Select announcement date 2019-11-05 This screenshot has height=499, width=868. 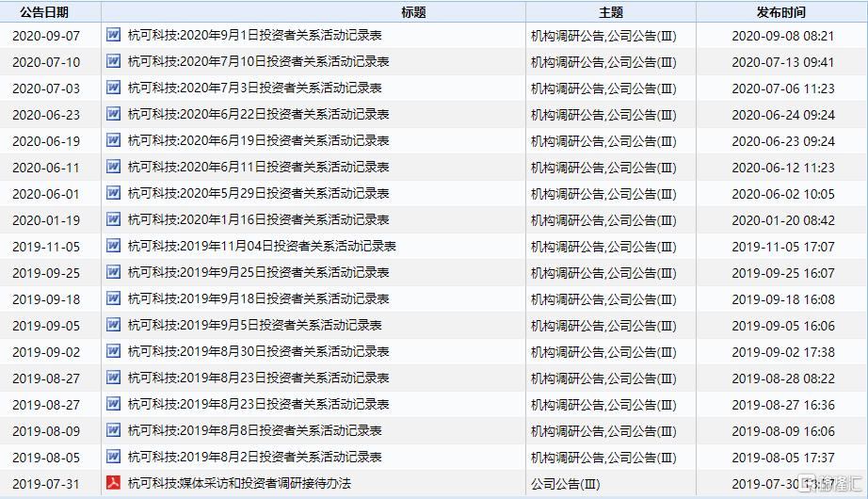[x=46, y=247]
